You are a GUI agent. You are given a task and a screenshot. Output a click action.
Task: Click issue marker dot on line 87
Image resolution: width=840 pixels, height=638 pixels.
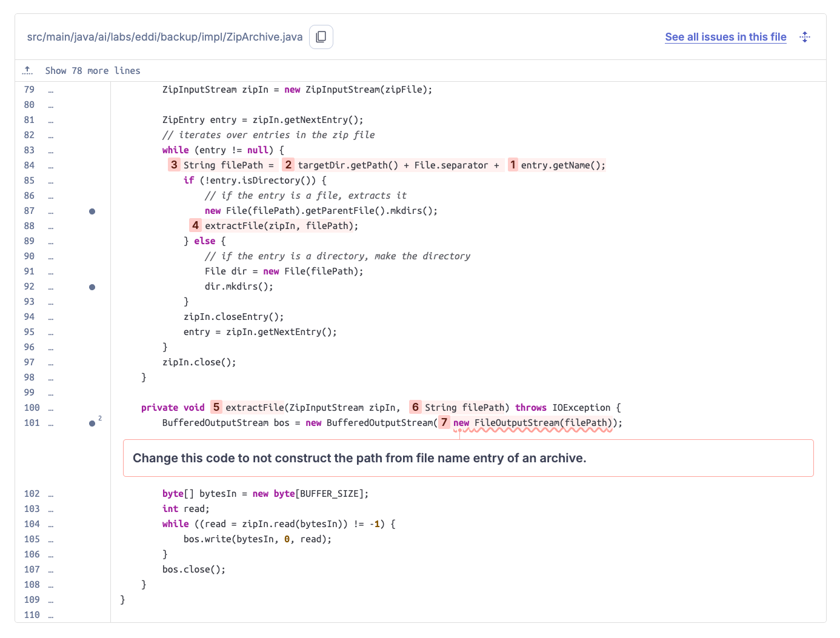[x=92, y=211]
